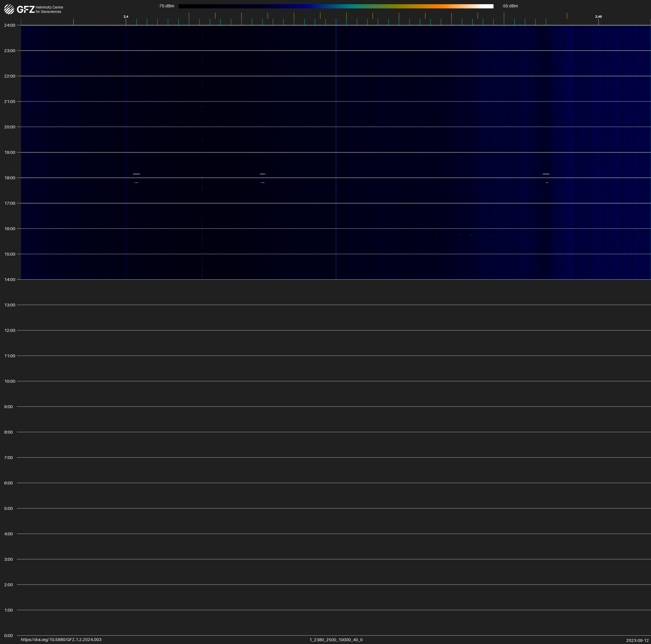Screen dimensions: 651x644
Task: Open the doi.org GFZ dataset link
Action: coord(61,640)
